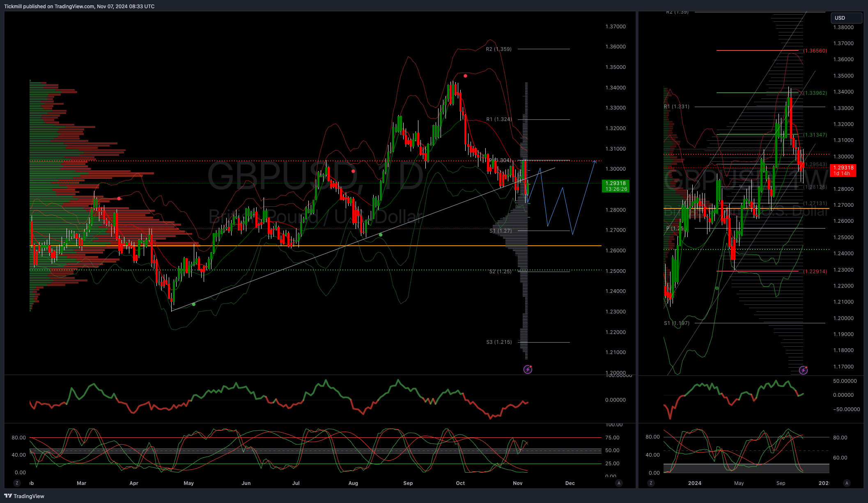Toggle the A auto-scale button on daily chart
Viewport: 868px width, 503px height.
coord(619,483)
